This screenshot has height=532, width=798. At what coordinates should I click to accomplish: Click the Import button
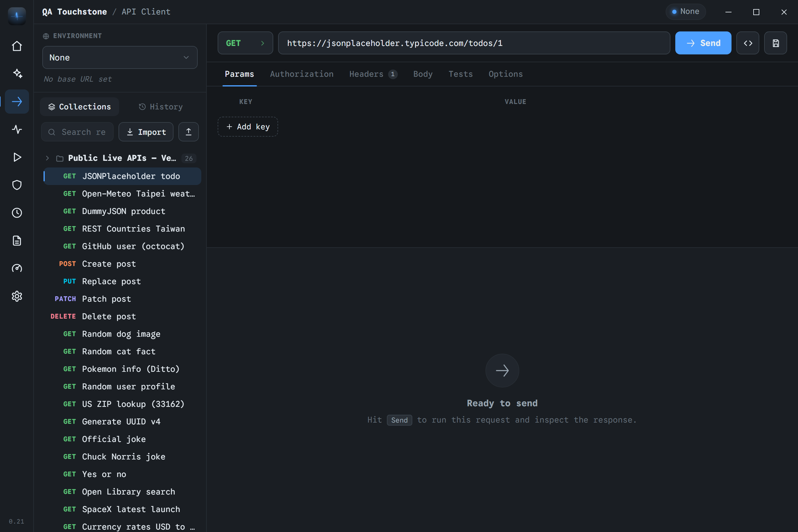pyautogui.click(x=146, y=132)
